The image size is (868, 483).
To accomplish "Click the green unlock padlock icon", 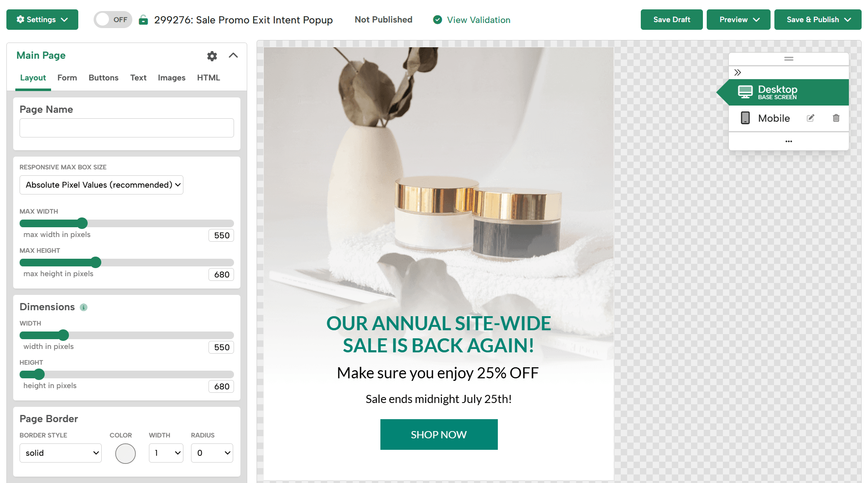I will point(143,20).
